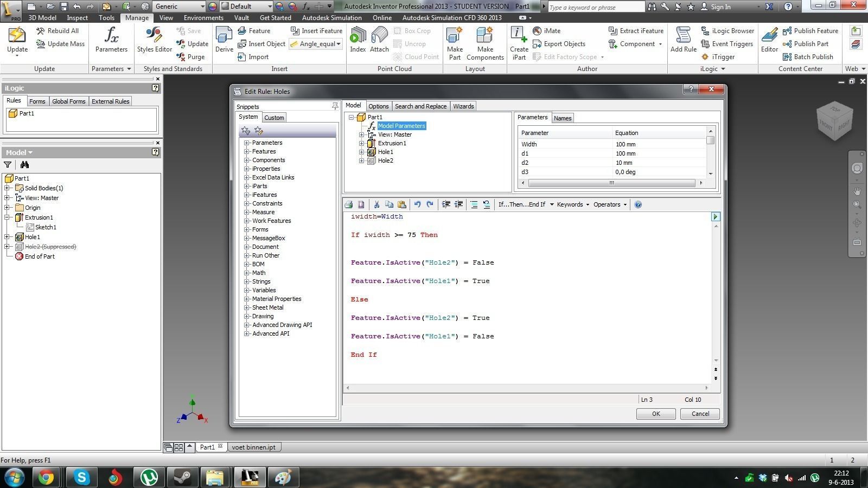The image size is (868, 488).
Task: Expand Hole1 in the rule Model tree
Action: click(362, 152)
